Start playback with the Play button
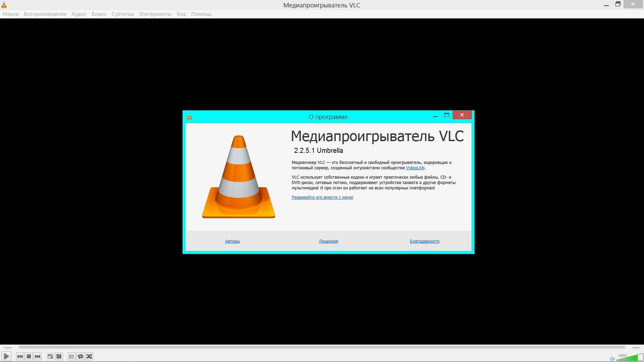The image size is (644, 362). coord(6,356)
